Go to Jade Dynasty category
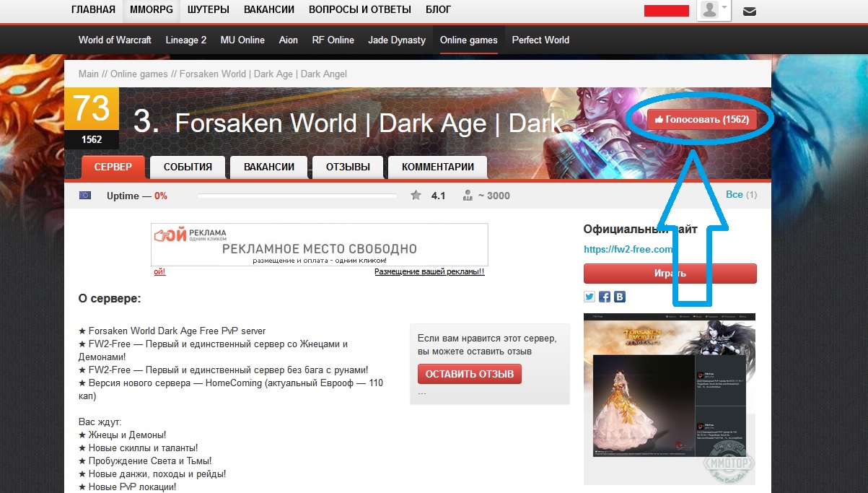Image resolution: width=868 pixels, height=493 pixels. point(397,40)
